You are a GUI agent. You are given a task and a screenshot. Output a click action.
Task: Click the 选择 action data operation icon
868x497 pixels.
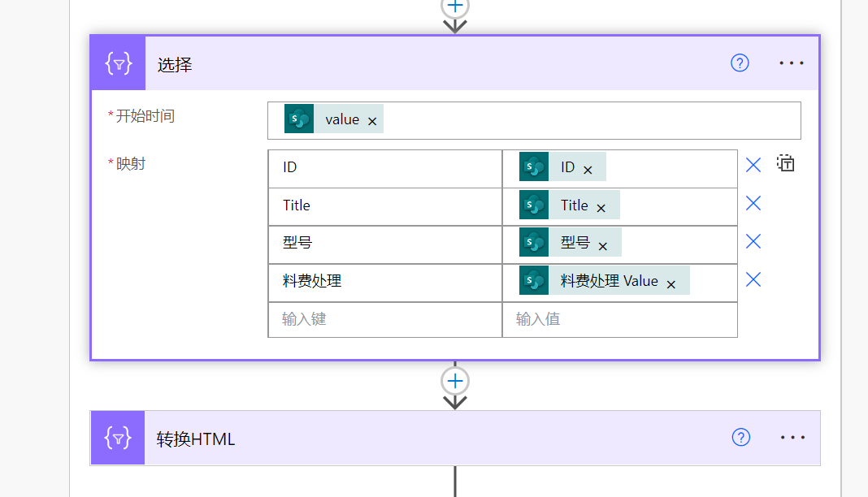pyautogui.click(x=118, y=63)
